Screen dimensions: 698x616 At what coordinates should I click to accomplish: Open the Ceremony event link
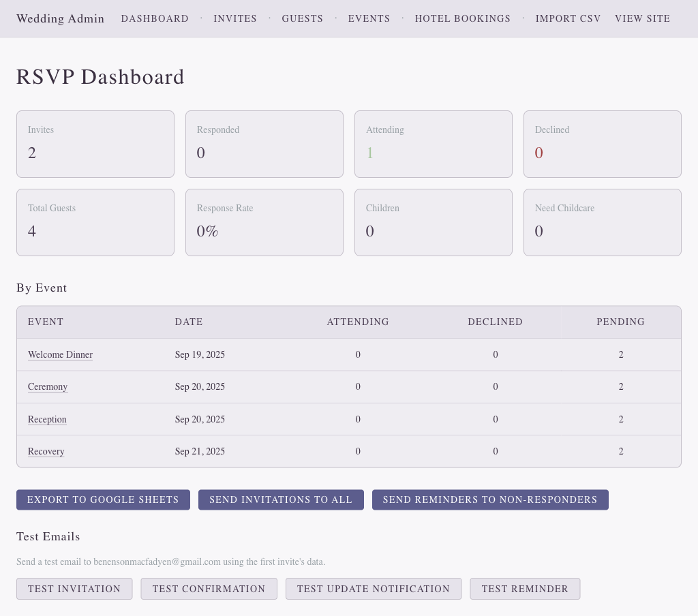(x=48, y=386)
